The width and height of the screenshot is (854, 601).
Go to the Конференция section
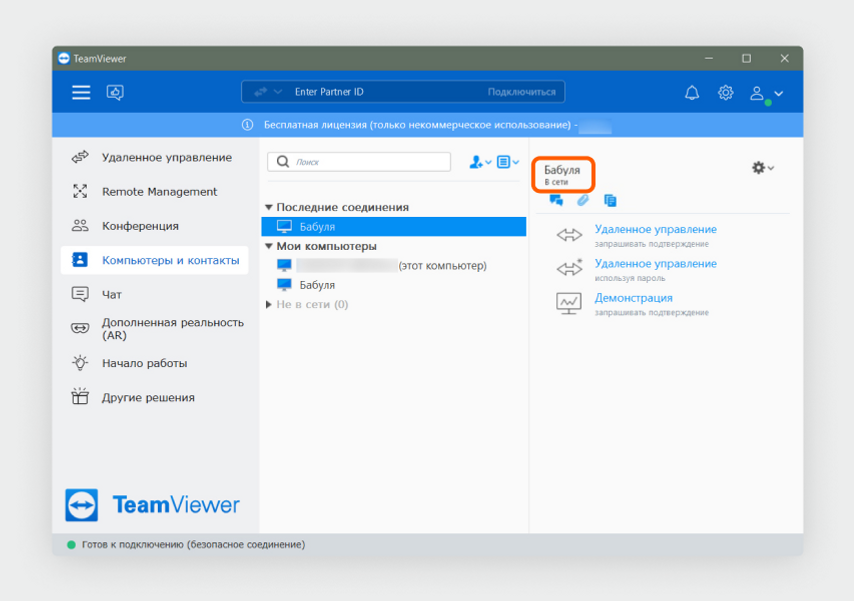(155, 226)
